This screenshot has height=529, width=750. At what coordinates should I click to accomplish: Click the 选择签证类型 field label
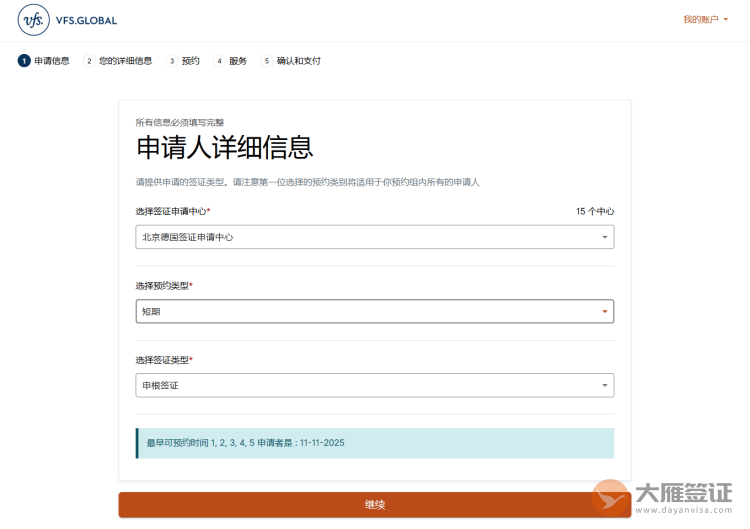[164, 360]
